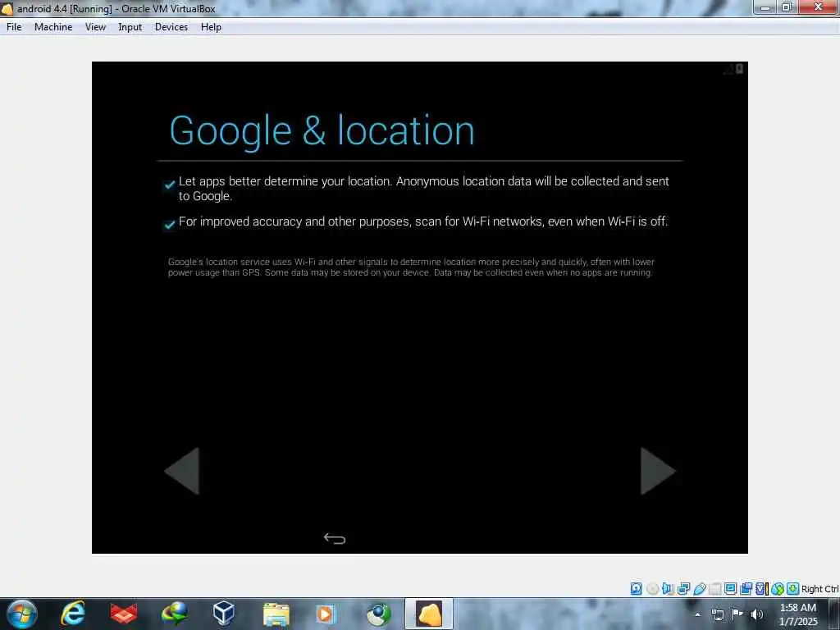This screenshot has width=840, height=630.
Task: Click the video capture status icon
Action: tap(746, 589)
